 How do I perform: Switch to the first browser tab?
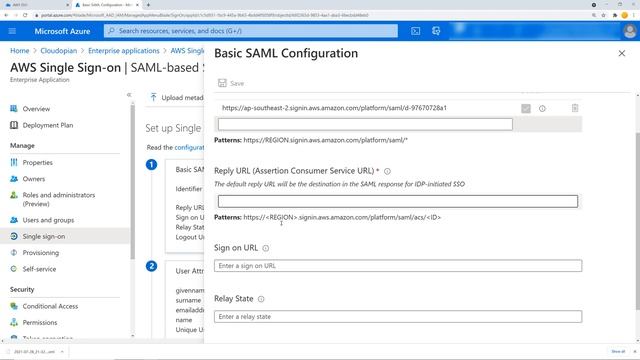click(x=36, y=5)
